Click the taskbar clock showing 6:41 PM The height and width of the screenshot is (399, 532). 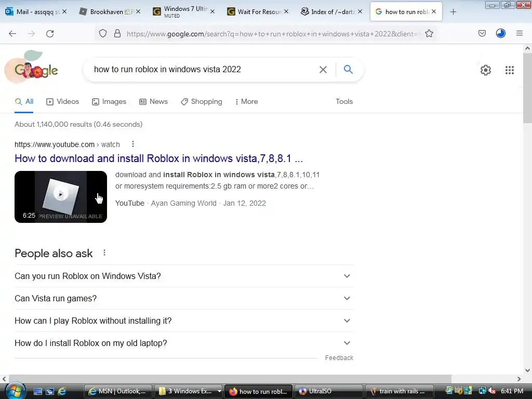click(x=512, y=391)
